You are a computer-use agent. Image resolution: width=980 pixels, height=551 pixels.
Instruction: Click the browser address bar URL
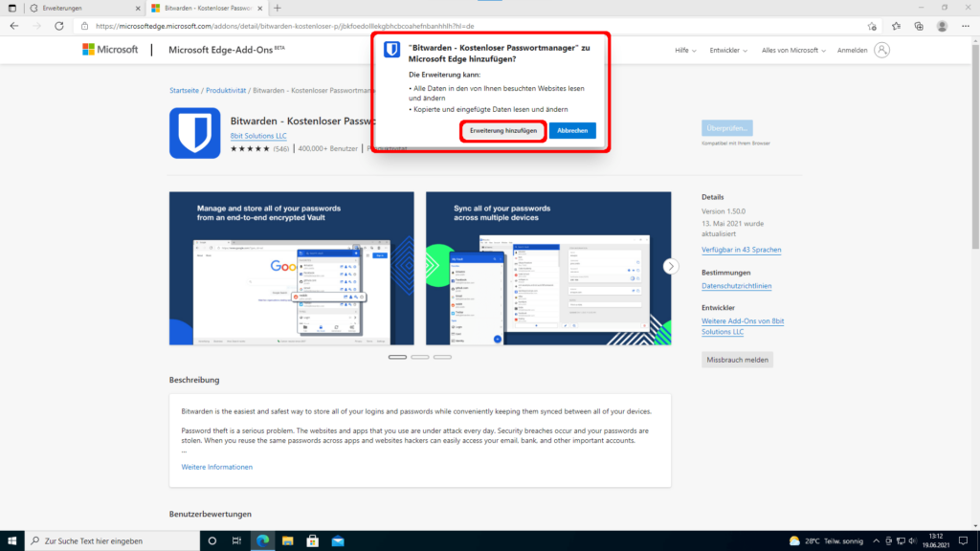point(285,26)
